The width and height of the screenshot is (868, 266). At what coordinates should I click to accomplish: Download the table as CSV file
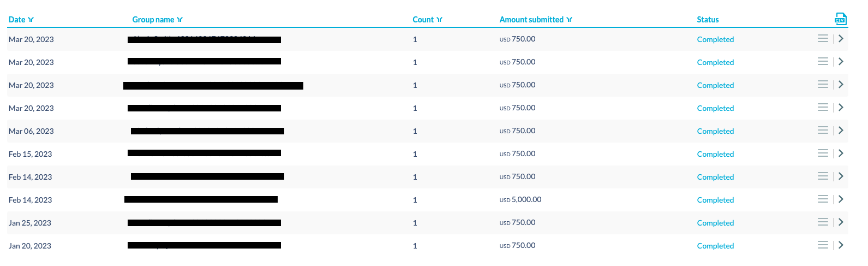click(x=840, y=19)
